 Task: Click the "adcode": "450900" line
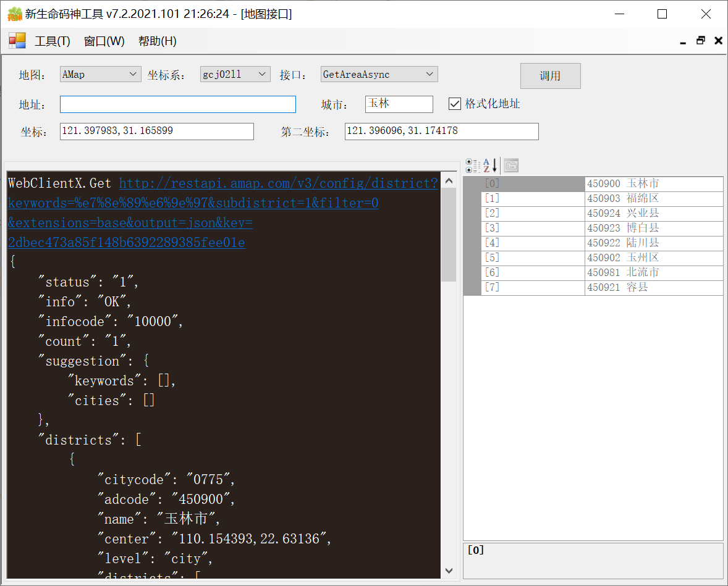(x=166, y=500)
